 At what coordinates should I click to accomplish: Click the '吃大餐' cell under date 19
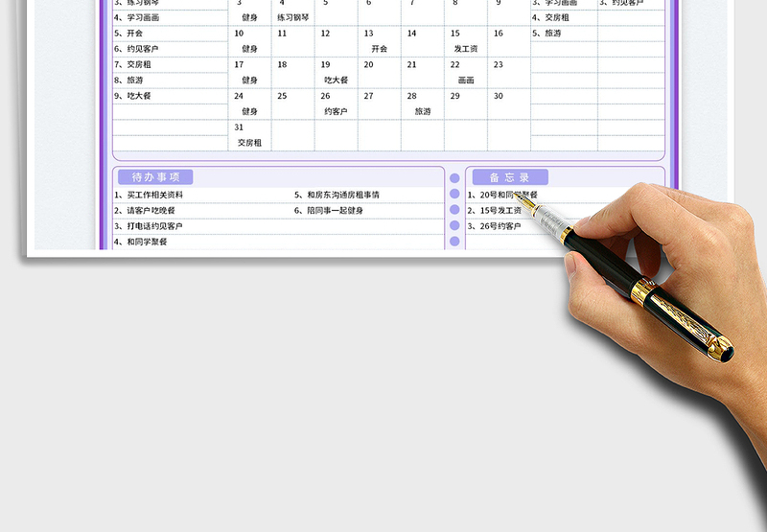point(337,81)
